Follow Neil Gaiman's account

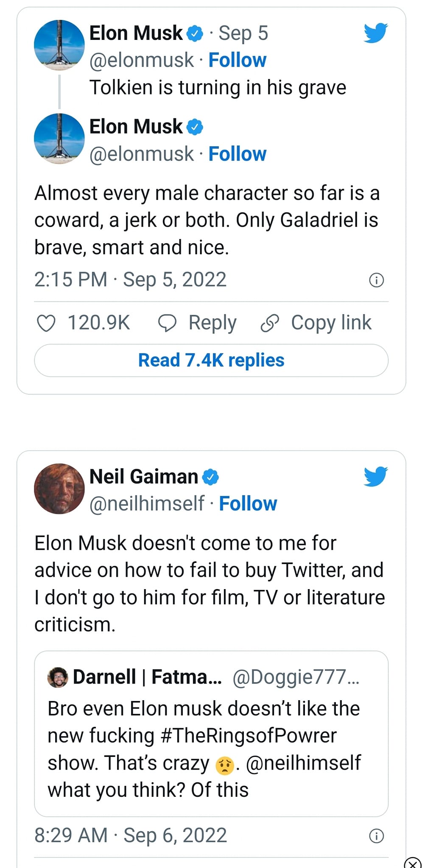coord(248,504)
